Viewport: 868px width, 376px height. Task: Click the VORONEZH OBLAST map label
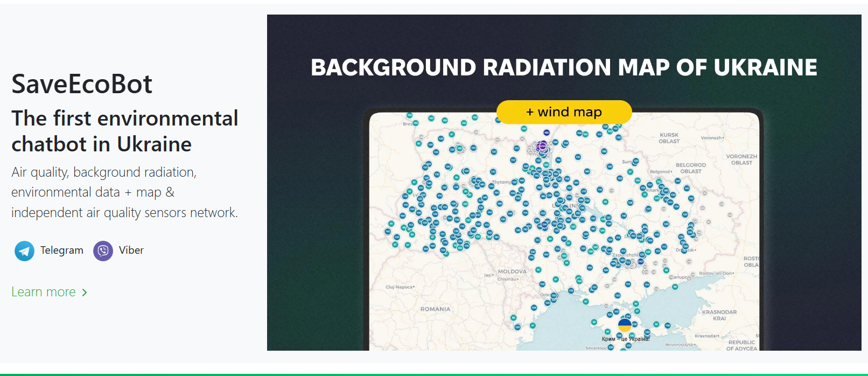(x=741, y=159)
